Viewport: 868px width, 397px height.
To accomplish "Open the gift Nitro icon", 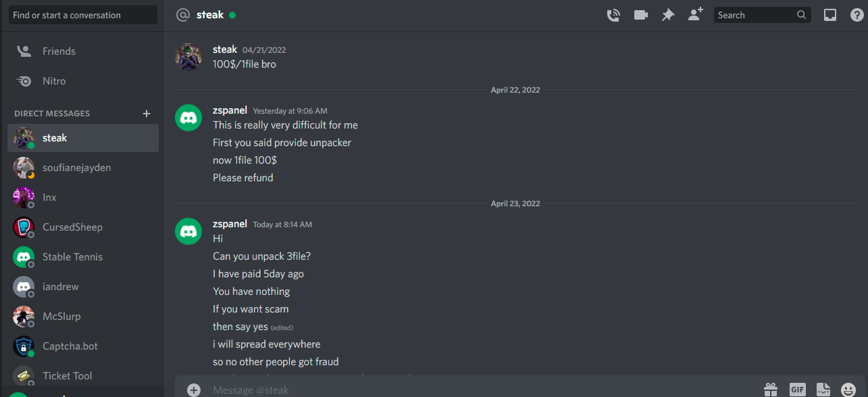I will point(771,390).
